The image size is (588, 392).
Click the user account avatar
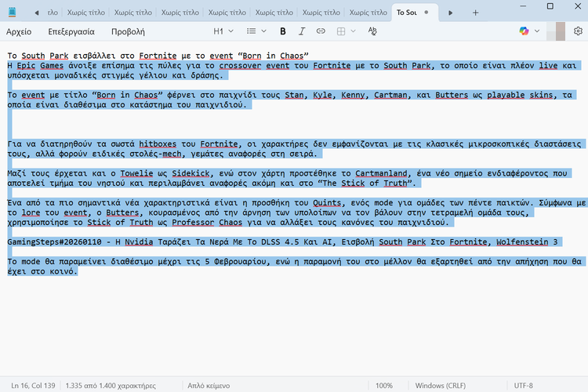point(560,31)
